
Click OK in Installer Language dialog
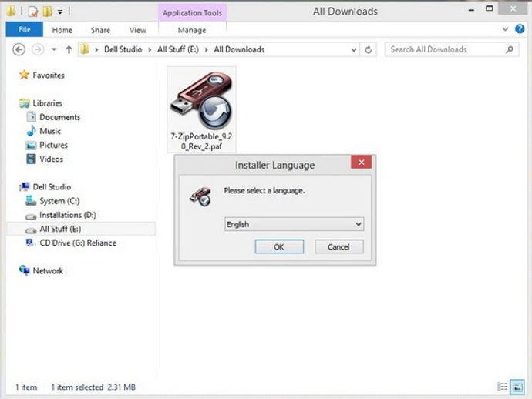tap(279, 246)
